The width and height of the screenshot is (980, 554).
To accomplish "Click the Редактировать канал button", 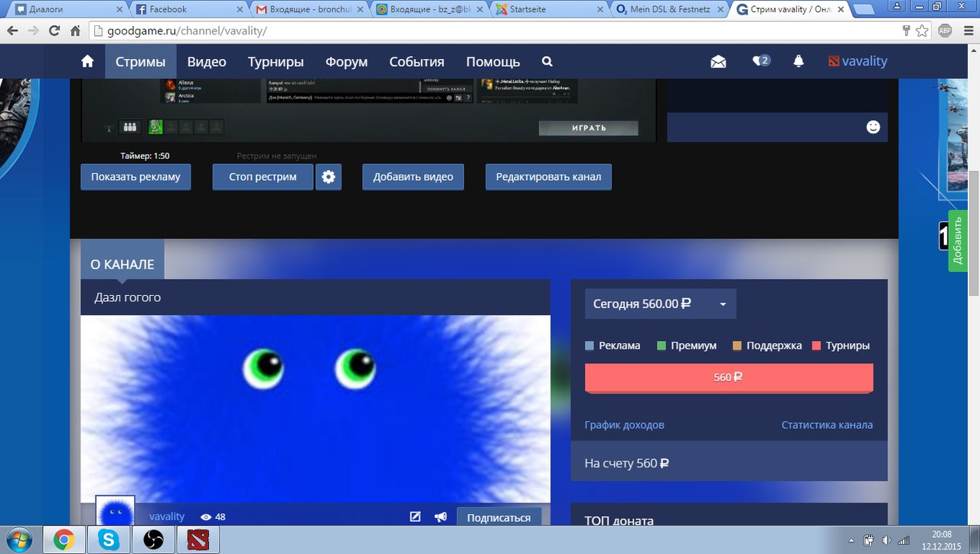I will [x=548, y=177].
